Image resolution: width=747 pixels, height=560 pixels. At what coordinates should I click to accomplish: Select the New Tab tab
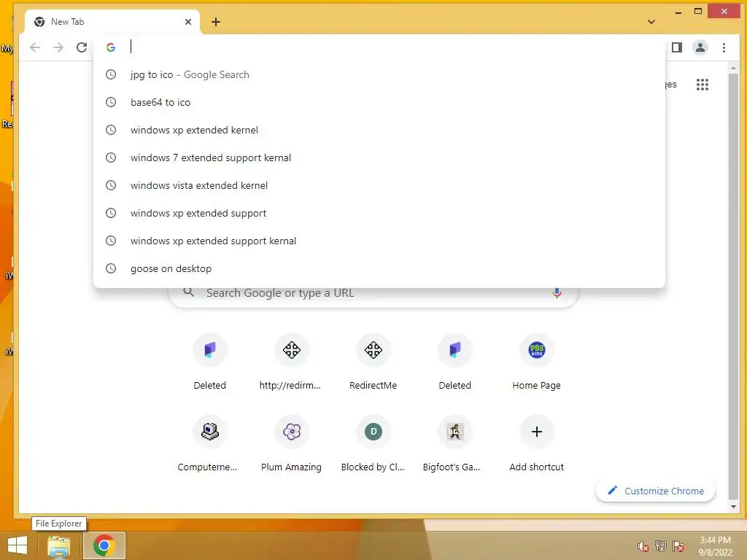[112, 21]
